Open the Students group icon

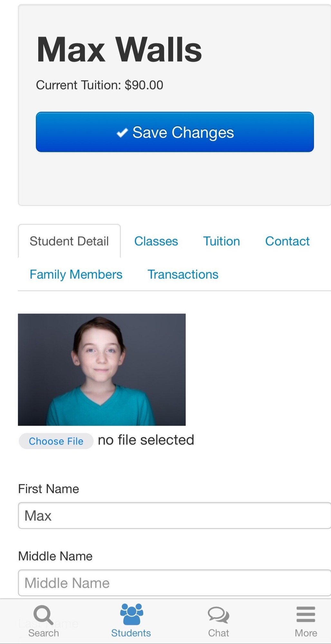pyautogui.click(x=131, y=614)
